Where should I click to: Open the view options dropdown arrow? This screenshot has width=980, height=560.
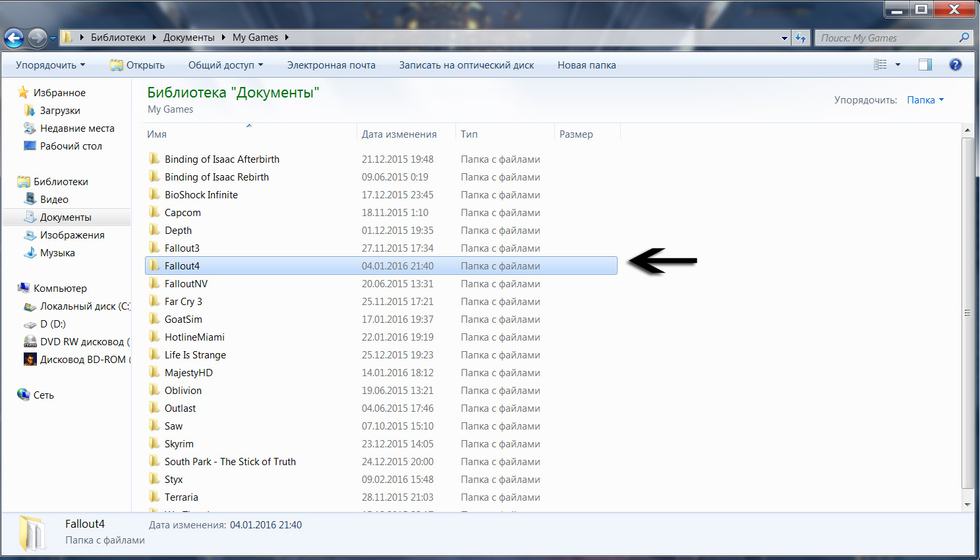tap(898, 65)
